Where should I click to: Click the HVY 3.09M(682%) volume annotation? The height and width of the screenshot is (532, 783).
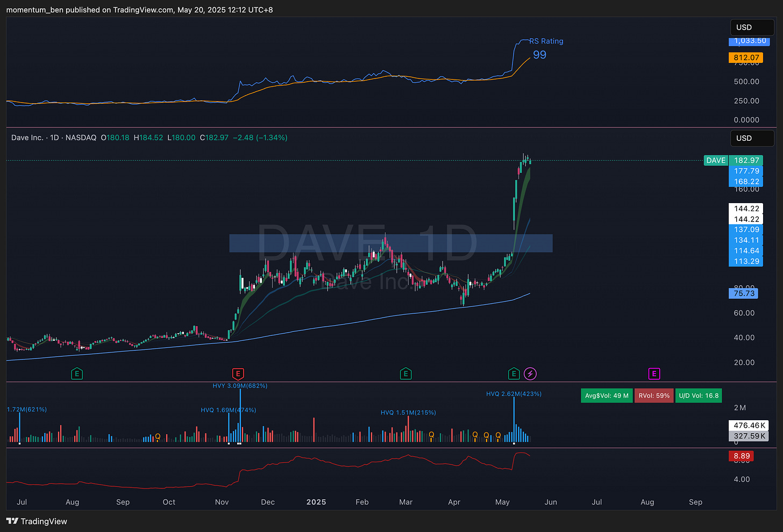(x=240, y=386)
